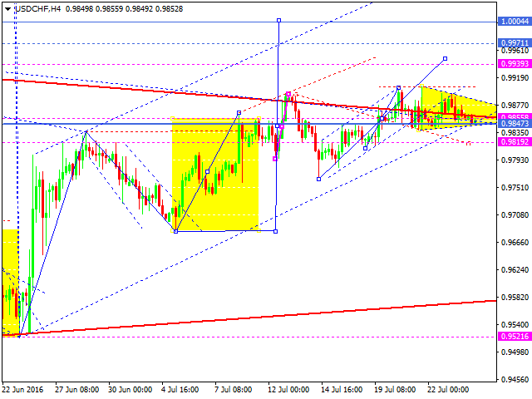Viewport: 532px width, 399px height.
Task: Select the blue handle at the 14 July low
Action: point(319,180)
